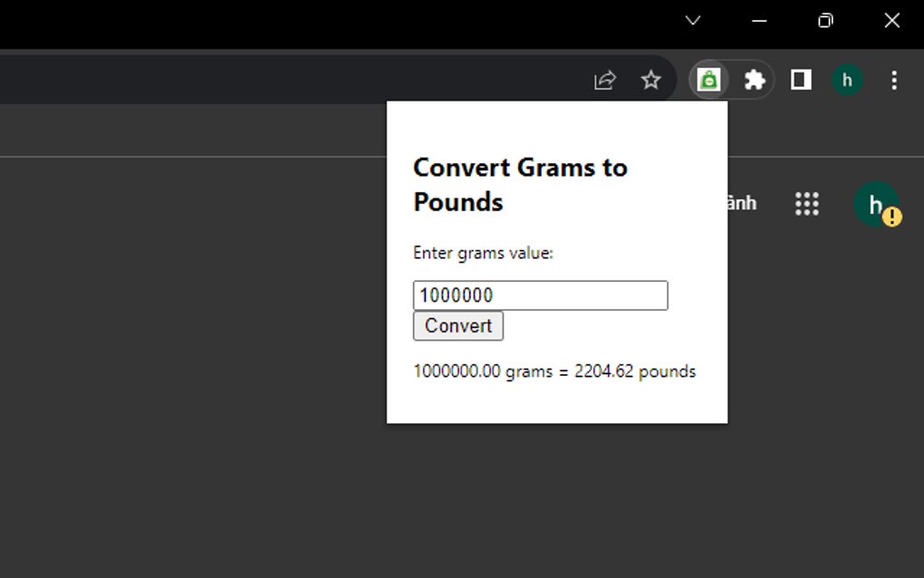Open the Google apps grid
Screen dimensions: 924x578
click(806, 204)
